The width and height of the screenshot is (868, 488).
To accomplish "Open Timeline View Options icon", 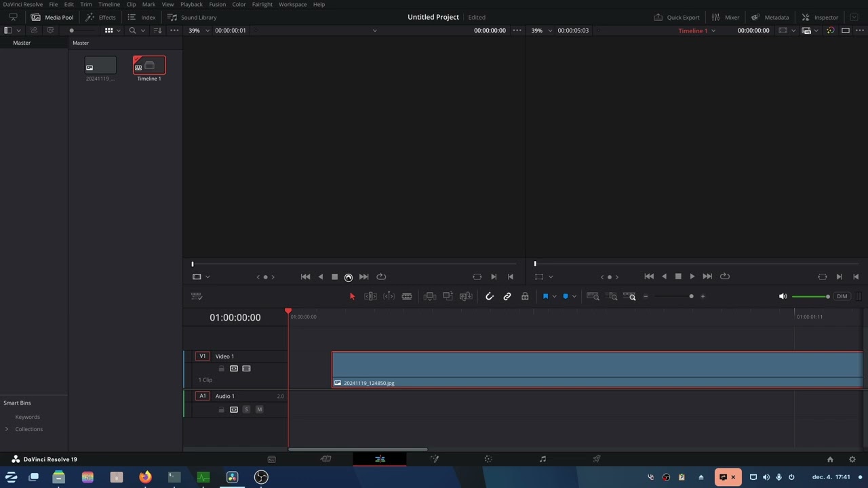I will [x=197, y=296].
